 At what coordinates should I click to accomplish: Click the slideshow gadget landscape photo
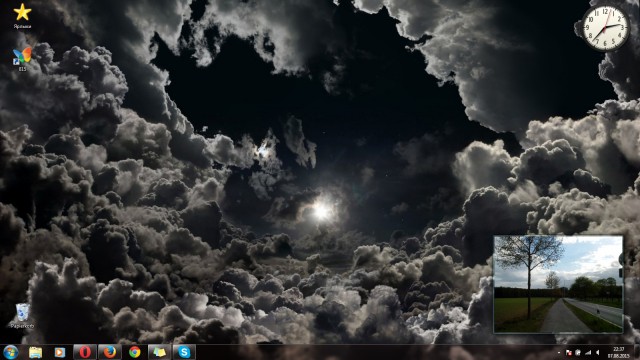[558, 284]
